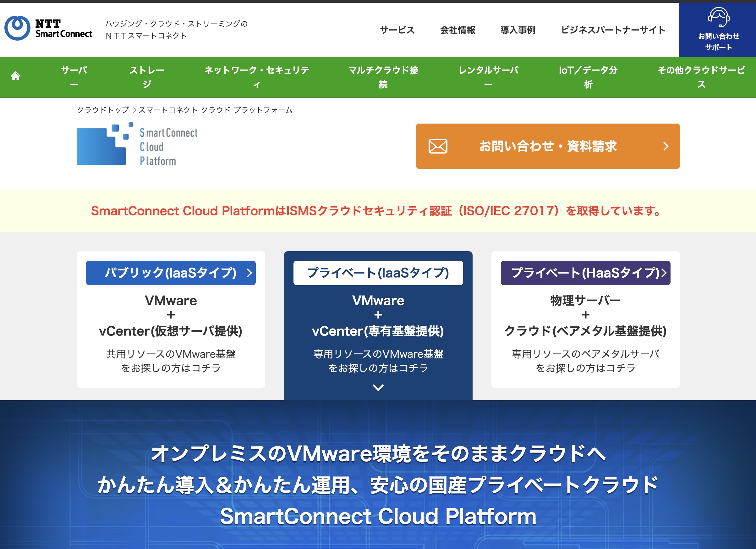Click the chevron beside プライベート(HaaSタイプ)
The width and height of the screenshot is (756, 549).
tap(664, 273)
